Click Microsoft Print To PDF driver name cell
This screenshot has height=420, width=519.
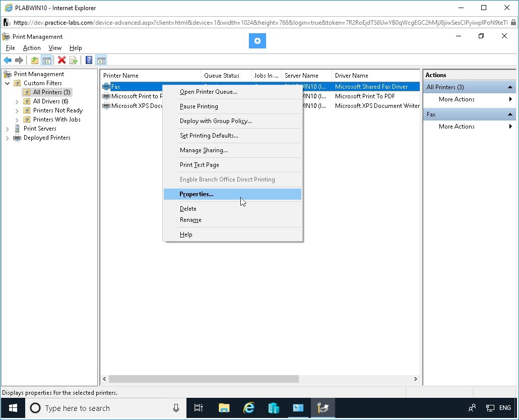click(x=365, y=96)
